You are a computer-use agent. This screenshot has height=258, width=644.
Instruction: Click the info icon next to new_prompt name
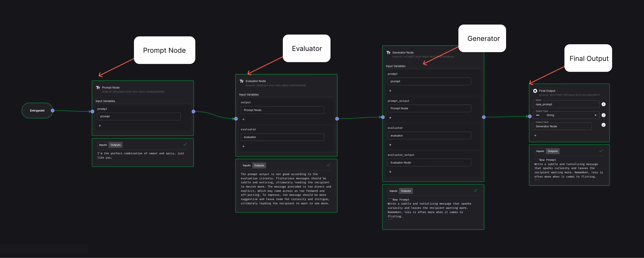603,104
